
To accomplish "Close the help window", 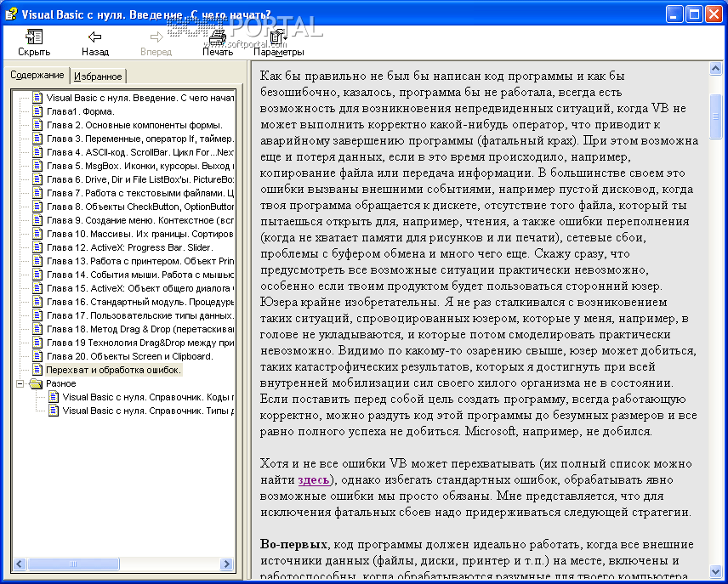I will pos(714,14).
